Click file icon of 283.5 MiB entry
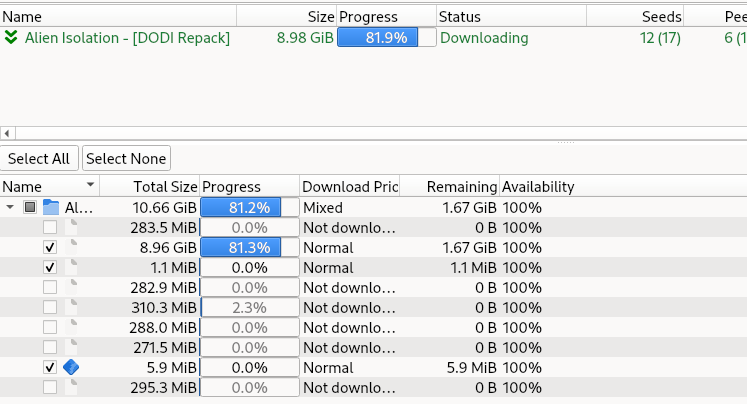747x404 pixels. [x=71, y=227]
